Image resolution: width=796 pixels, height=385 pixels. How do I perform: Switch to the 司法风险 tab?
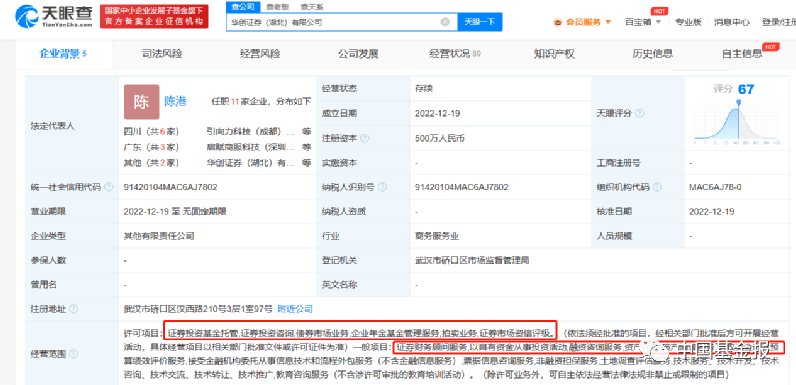click(x=161, y=54)
